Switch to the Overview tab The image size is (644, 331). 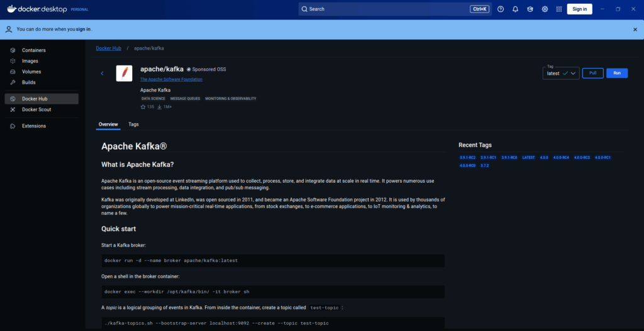pos(108,124)
